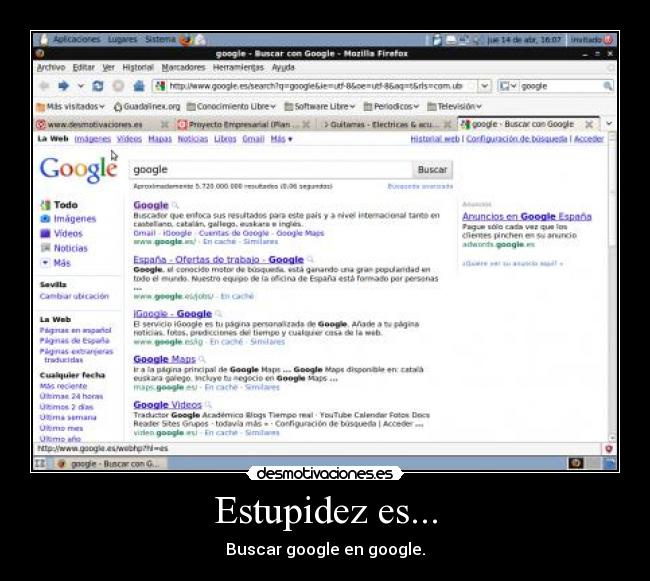Open the Ver menu
This screenshot has width=650, height=581.
[109, 67]
